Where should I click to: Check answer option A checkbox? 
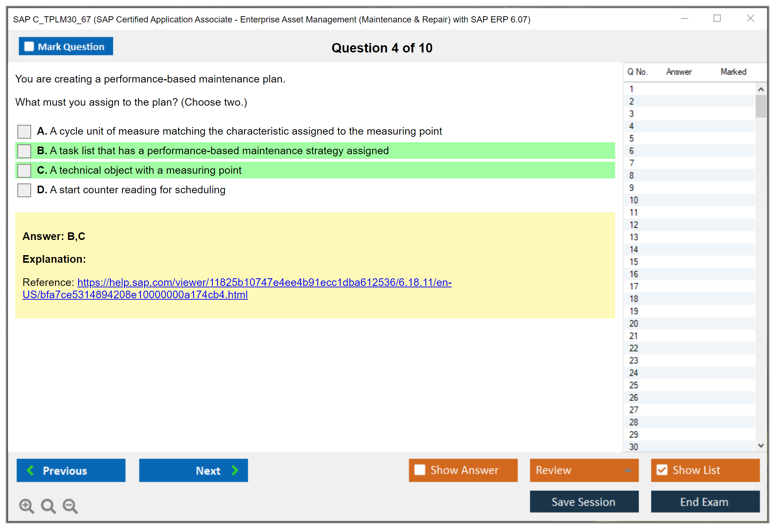click(x=24, y=131)
